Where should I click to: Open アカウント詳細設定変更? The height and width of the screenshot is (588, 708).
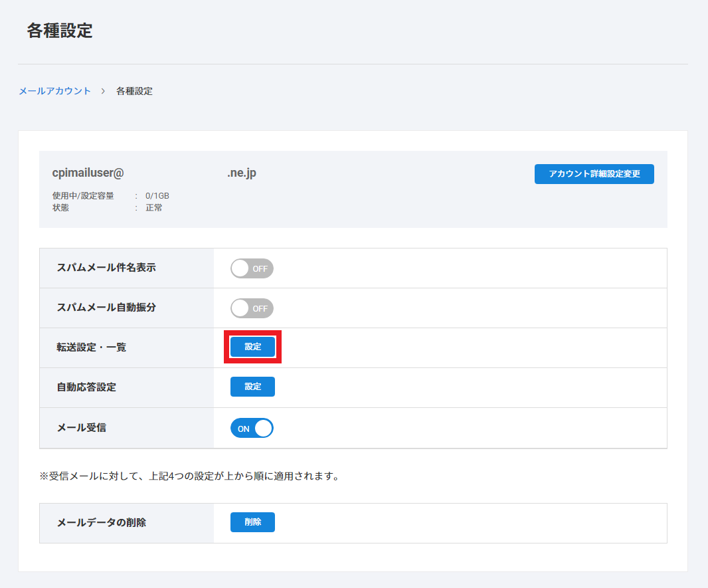[594, 174]
